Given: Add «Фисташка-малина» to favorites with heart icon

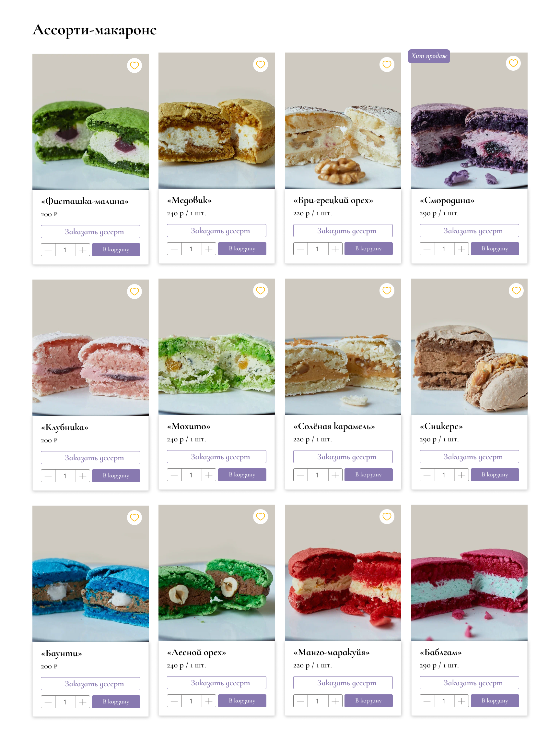Looking at the screenshot, I should click(134, 66).
